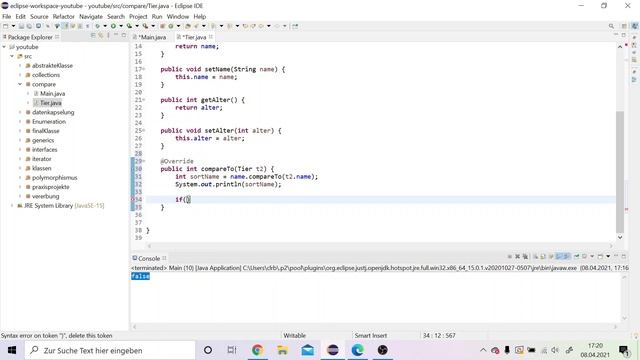Toggle Word Wrap in Console toolbar

[551, 256]
